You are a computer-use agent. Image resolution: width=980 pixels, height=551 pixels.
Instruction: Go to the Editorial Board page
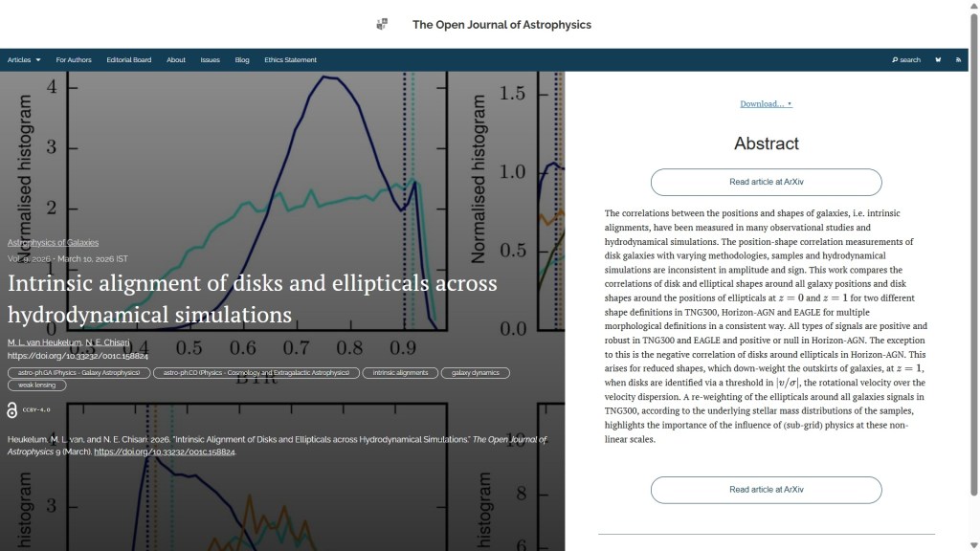pyautogui.click(x=128, y=60)
